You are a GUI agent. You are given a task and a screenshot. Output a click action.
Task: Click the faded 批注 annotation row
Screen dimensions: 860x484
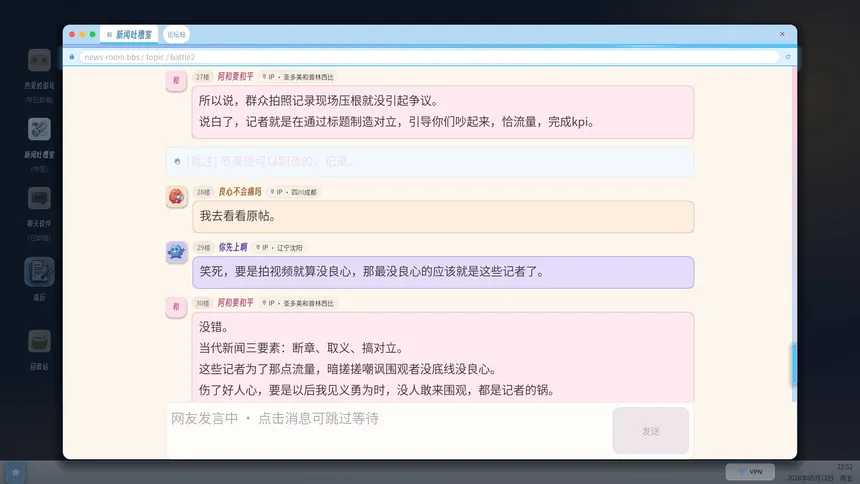(430, 162)
